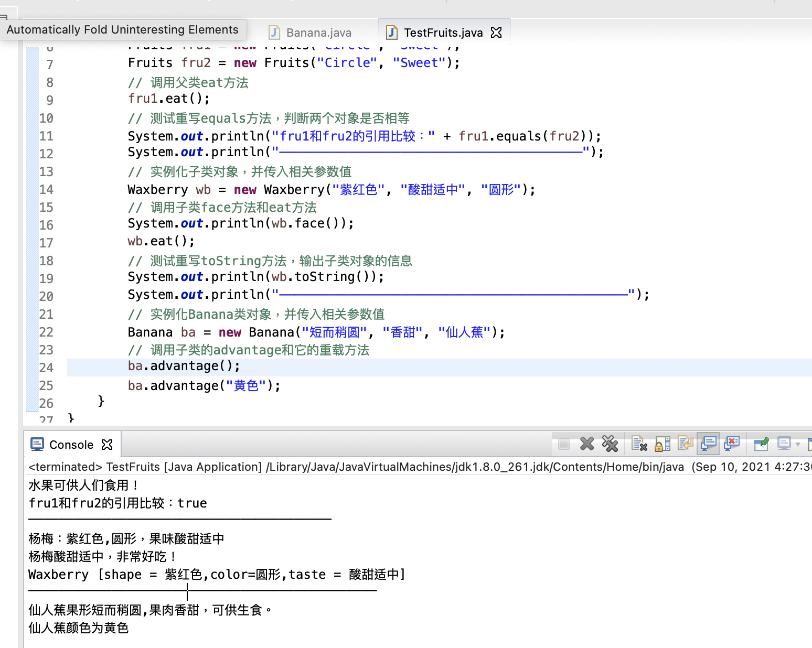Switch to the Banana.java editor tab

pos(318,33)
